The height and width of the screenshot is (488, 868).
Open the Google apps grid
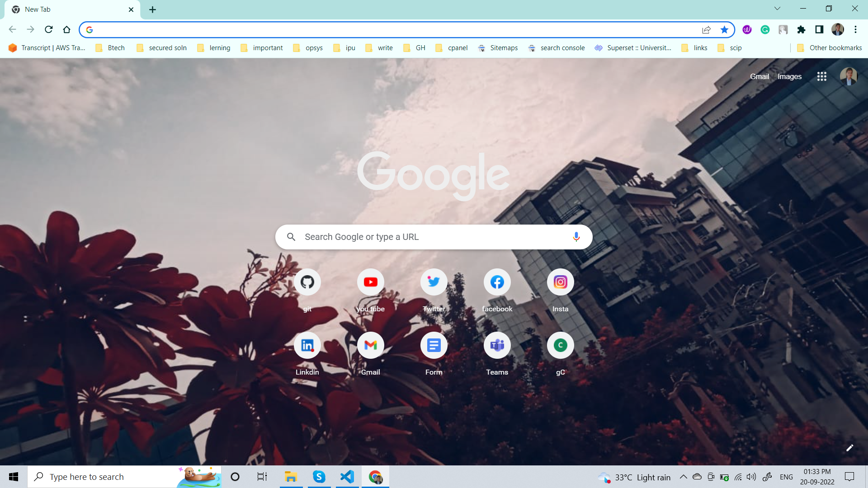click(821, 76)
